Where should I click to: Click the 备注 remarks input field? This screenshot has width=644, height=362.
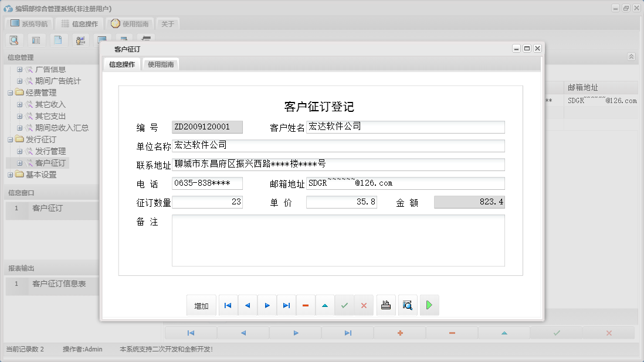tap(337, 240)
